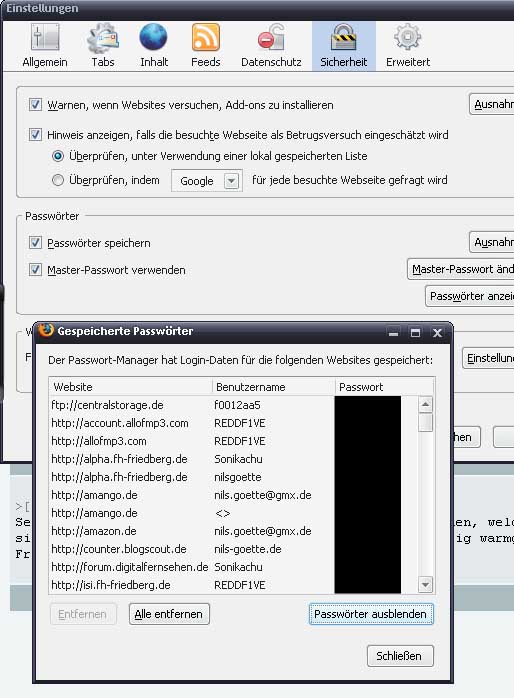Image resolution: width=514 pixels, height=698 pixels.
Task: Select ftp://centralstorage.de row
Action: point(233,405)
